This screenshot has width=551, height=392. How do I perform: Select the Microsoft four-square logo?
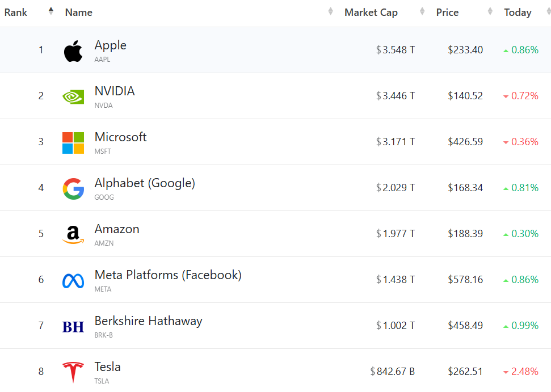(x=73, y=143)
